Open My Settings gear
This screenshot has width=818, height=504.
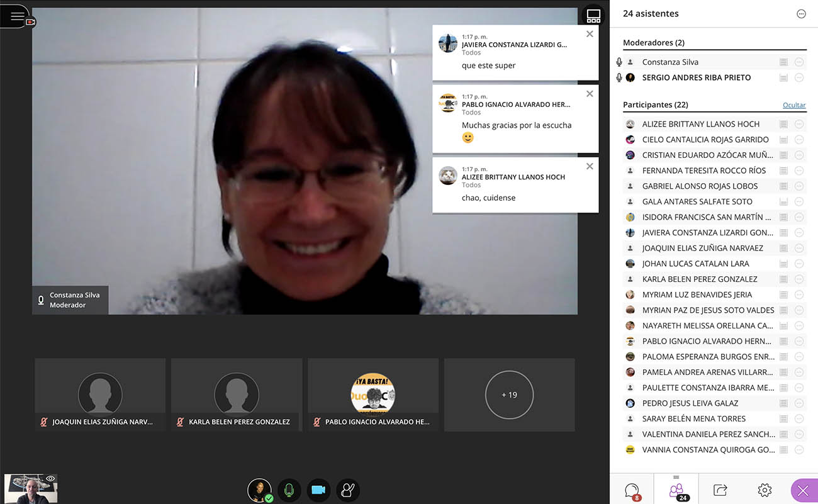click(765, 490)
